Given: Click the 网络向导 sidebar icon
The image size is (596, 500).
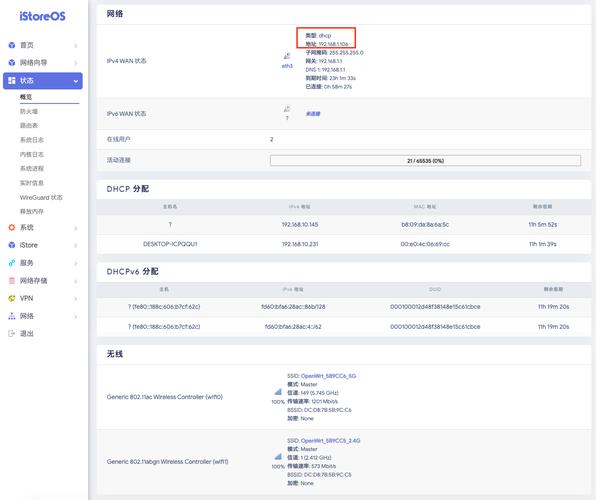Looking at the screenshot, I should [x=12, y=63].
